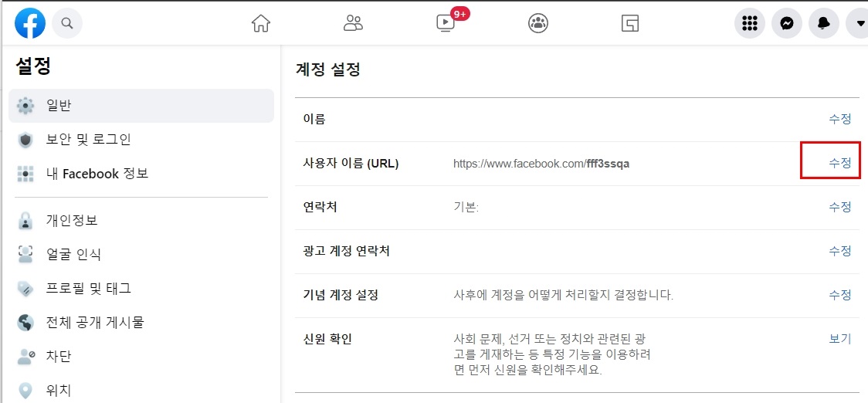
Task: Click the 이름 row label
Action: [314, 119]
